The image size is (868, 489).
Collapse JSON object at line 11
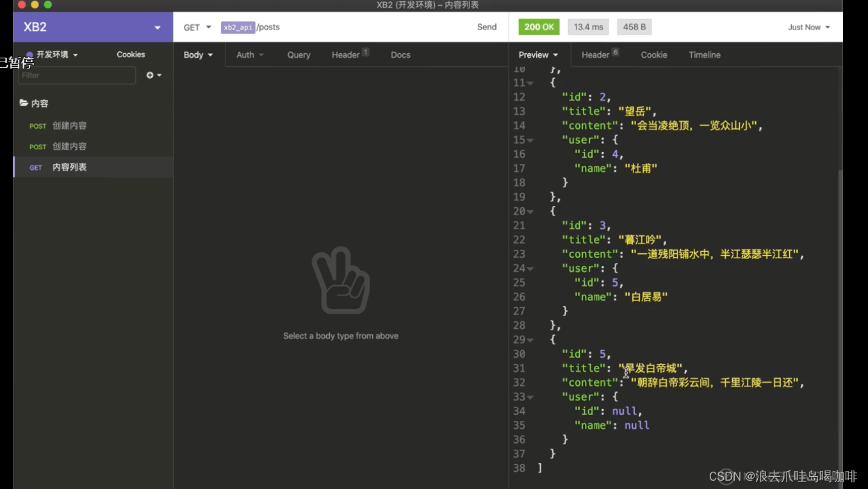(x=530, y=83)
